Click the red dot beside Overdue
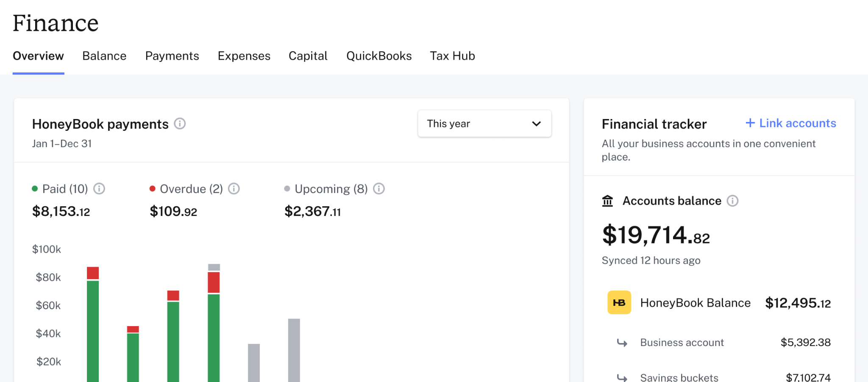The width and height of the screenshot is (868, 382). (x=153, y=188)
